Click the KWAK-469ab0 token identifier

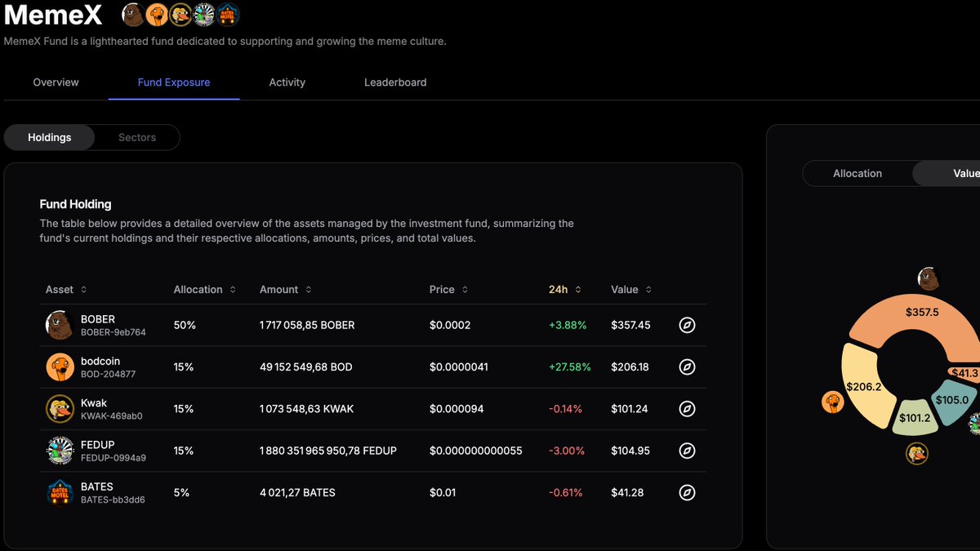click(112, 415)
